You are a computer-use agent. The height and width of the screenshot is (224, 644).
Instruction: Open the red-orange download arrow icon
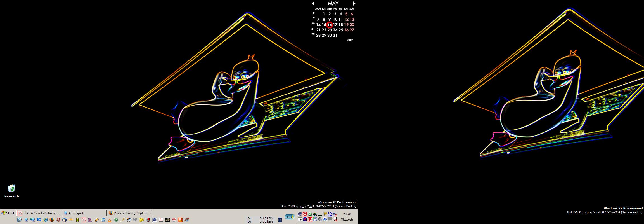click(x=180, y=220)
